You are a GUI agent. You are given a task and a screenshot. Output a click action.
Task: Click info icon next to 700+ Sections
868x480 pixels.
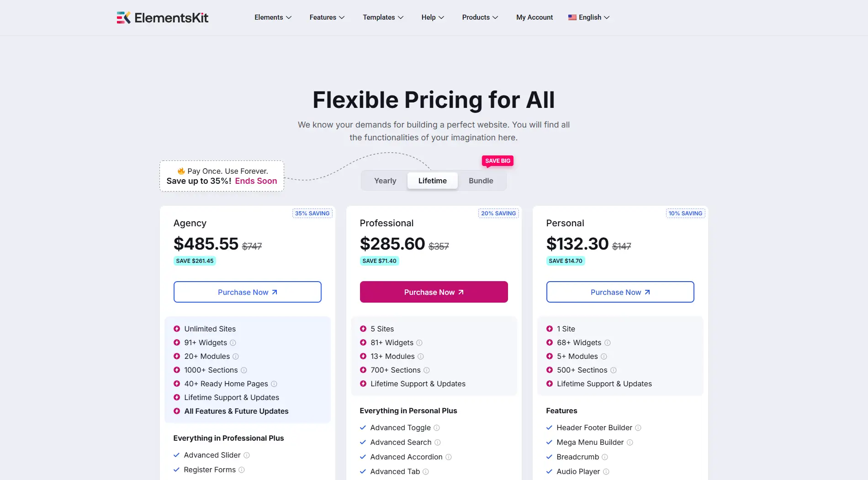point(427,370)
